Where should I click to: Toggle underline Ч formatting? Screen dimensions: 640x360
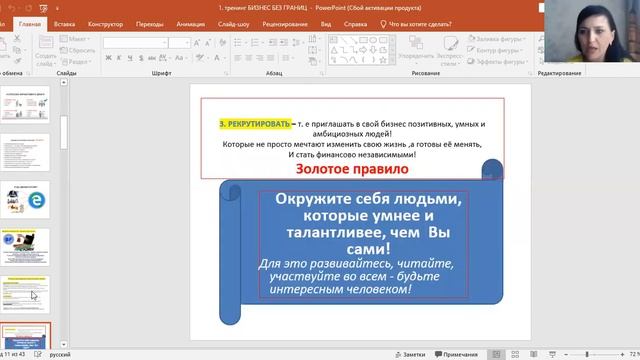[x=130, y=58]
